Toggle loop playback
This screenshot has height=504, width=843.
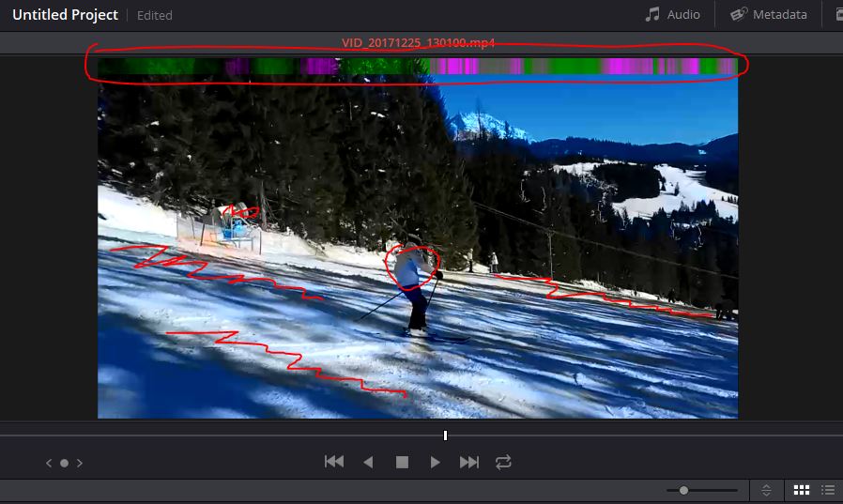[x=503, y=462]
